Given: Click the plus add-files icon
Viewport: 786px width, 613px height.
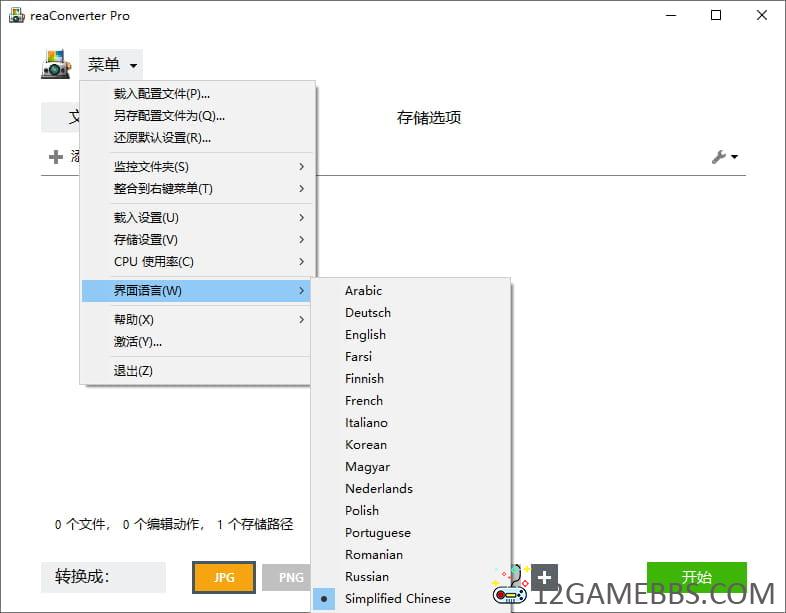Looking at the screenshot, I should (56, 157).
